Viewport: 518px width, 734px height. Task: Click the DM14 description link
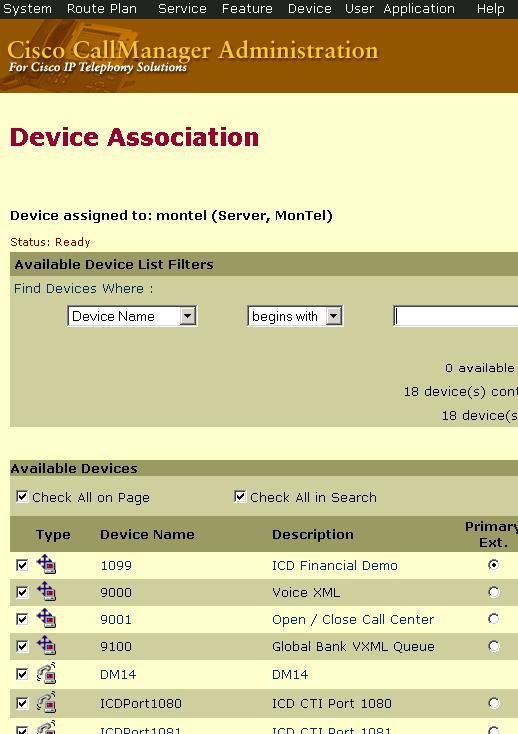click(290, 675)
